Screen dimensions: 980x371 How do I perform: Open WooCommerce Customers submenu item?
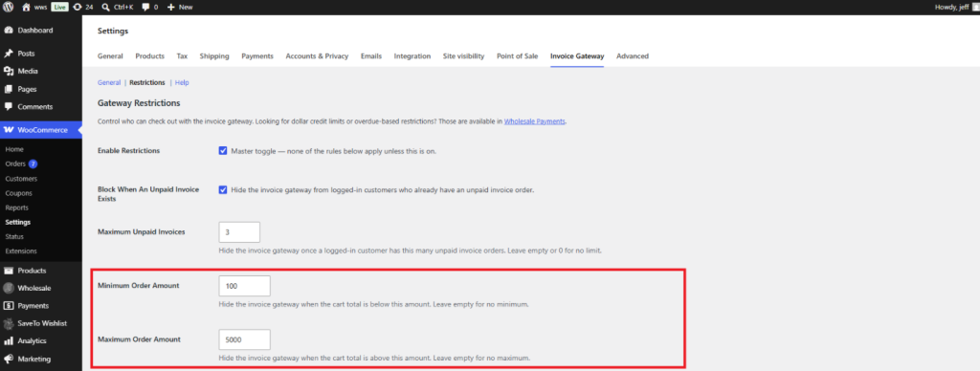(21, 179)
